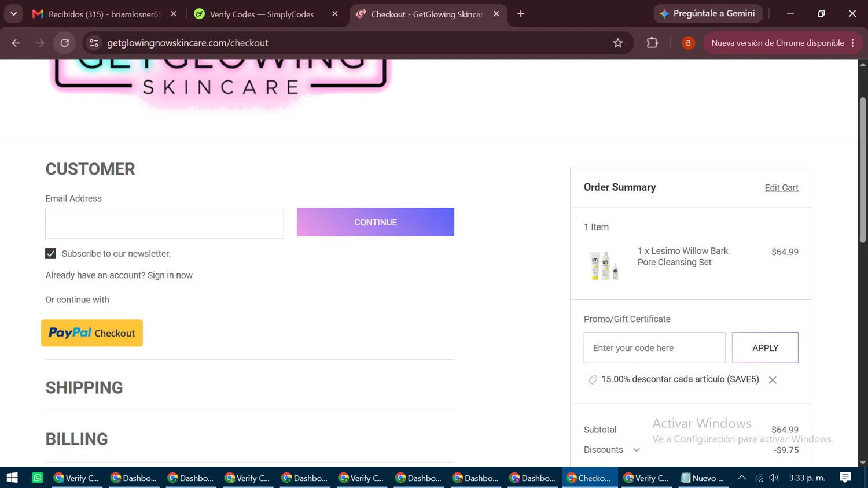Click the taskbar clock 3:33 p. m.
The image size is (868, 488).
[x=807, y=478]
